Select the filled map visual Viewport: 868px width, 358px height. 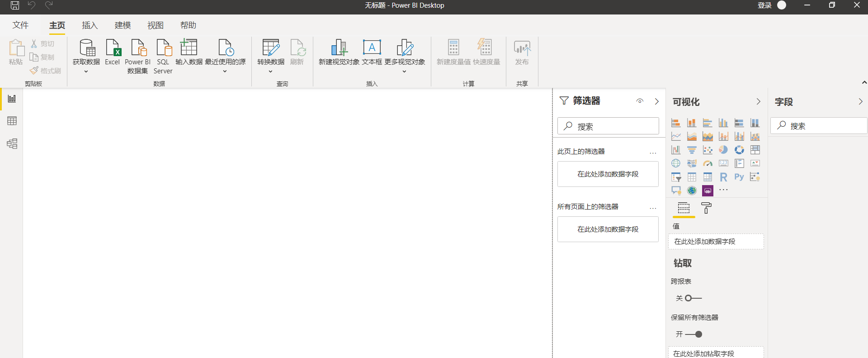click(x=692, y=163)
